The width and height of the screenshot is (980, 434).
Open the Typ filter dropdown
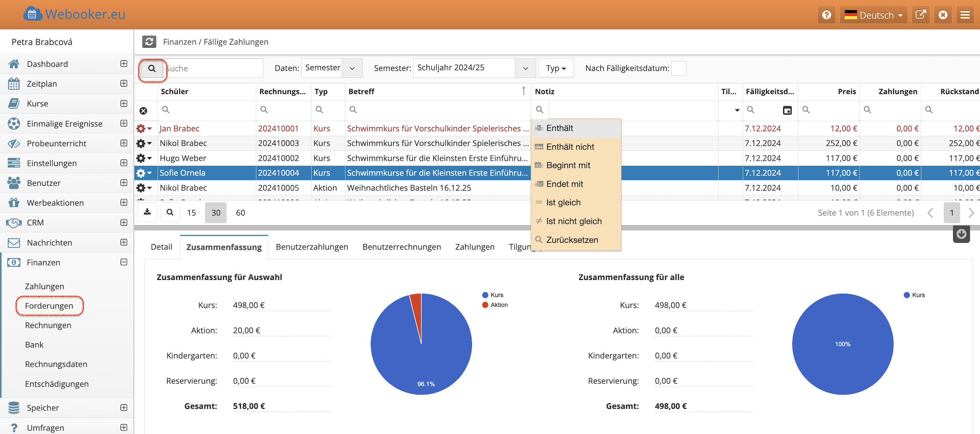(x=556, y=68)
